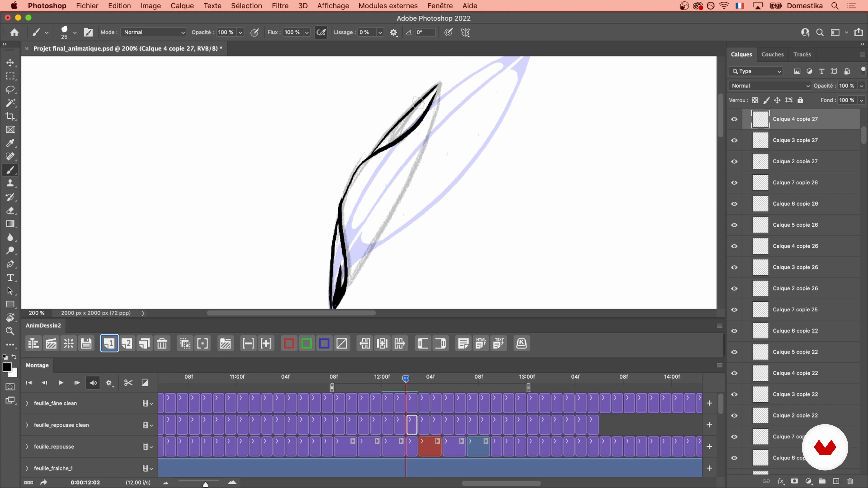The width and height of the screenshot is (868, 488).
Task: Select the Clone Stamp tool
Action: click(x=10, y=183)
